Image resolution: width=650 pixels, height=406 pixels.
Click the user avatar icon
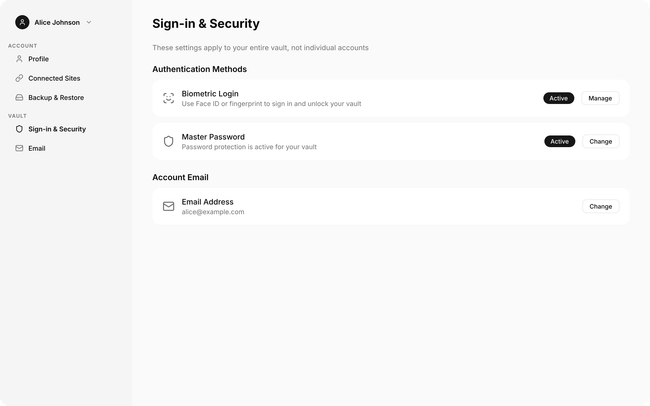[22, 22]
